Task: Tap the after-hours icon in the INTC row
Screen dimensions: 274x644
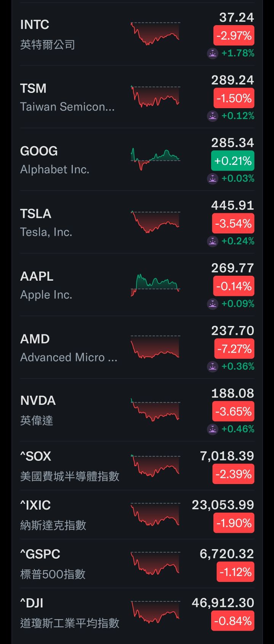Action: pos(212,53)
